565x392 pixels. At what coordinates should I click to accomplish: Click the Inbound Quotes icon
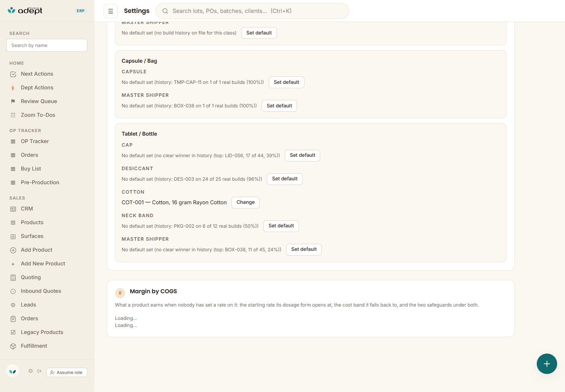click(13, 291)
